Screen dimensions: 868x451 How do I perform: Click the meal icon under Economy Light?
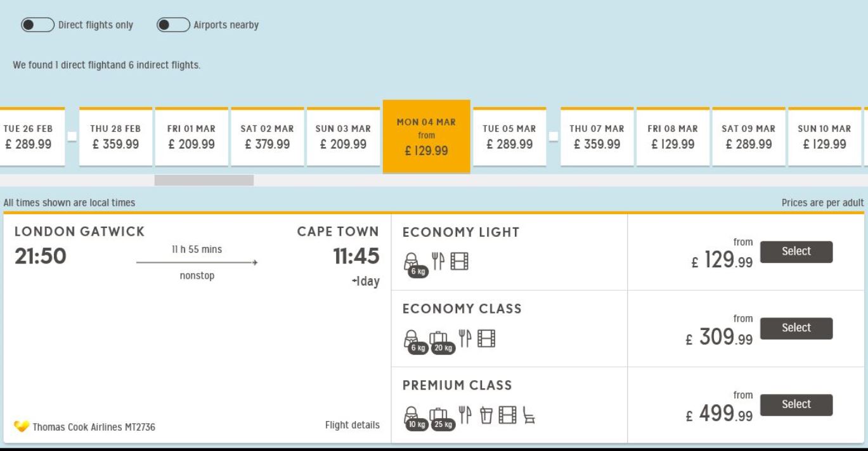pyautogui.click(x=439, y=262)
